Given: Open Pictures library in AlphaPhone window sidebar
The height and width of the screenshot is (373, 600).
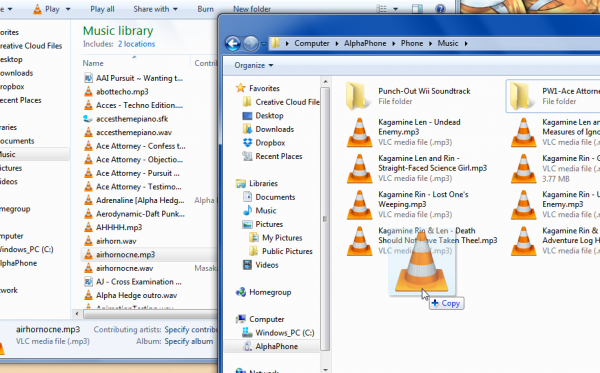Looking at the screenshot, I should [x=262, y=224].
